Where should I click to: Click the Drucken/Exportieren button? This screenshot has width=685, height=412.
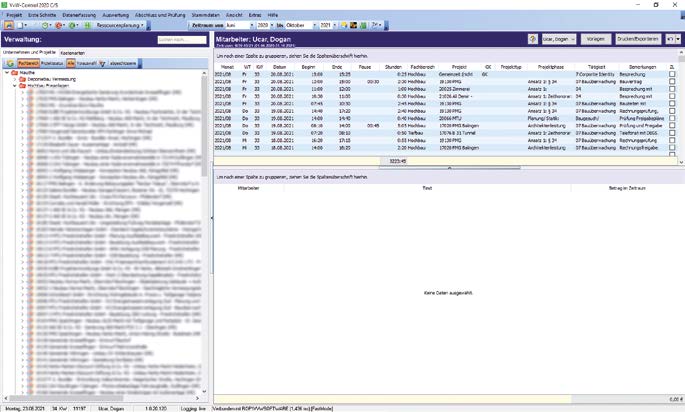coord(637,39)
